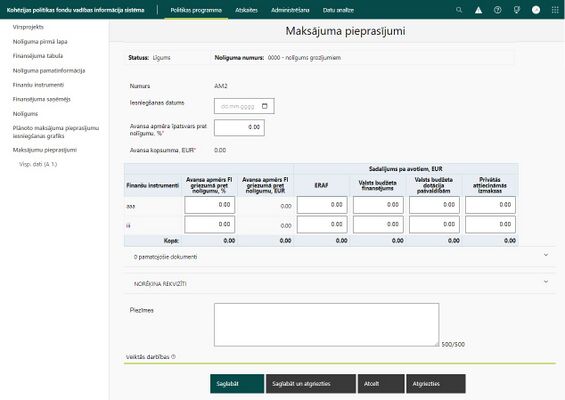Click the Atcelt button
The width and height of the screenshot is (565, 400).
tap(381, 384)
